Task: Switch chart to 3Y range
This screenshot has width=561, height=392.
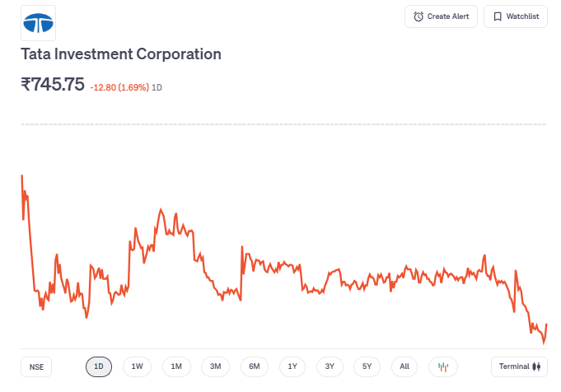Action: pyautogui.click(x=330, y=366)
